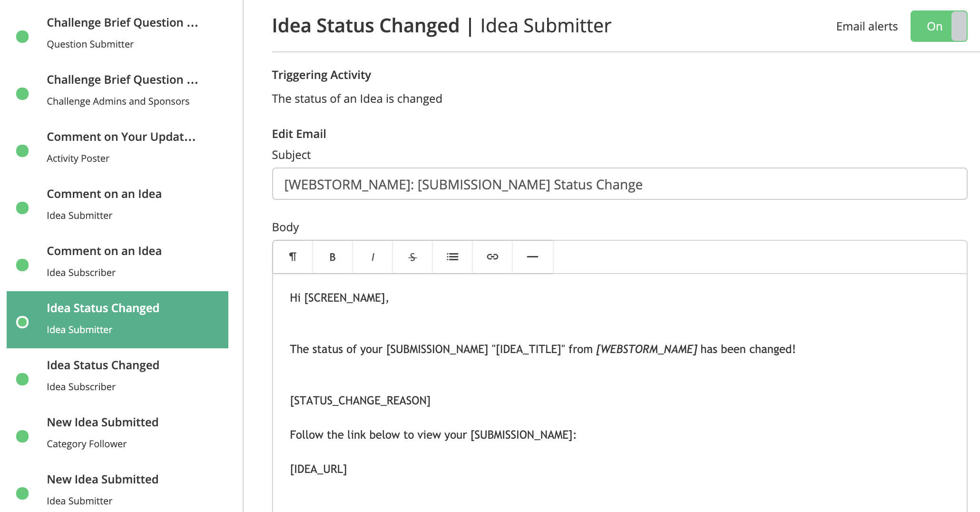
Task: Select Idea Status Changed for Idea Subscriber
Action: [x=118, y=376]
